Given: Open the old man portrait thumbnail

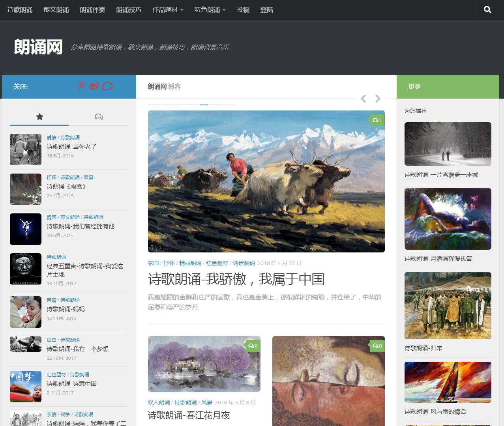Looking at the screenshot, I should coord(26,269).
